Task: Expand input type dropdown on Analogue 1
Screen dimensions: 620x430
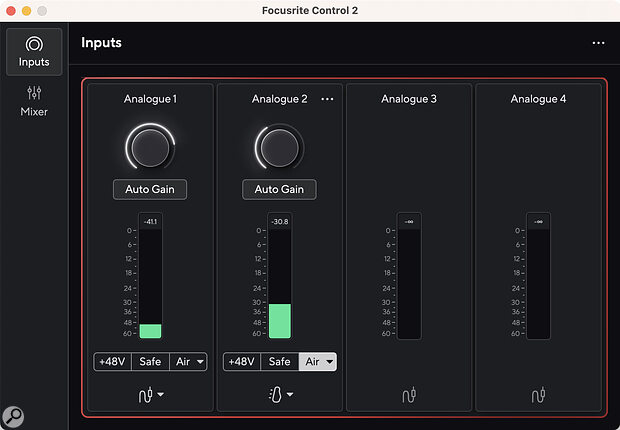Action: click(x=161, y=394)
